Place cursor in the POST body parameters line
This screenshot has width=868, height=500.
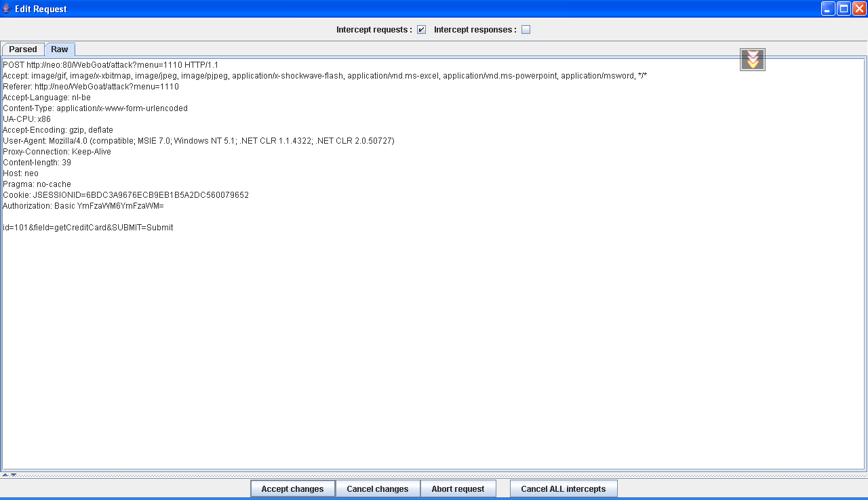click(88, 228)
